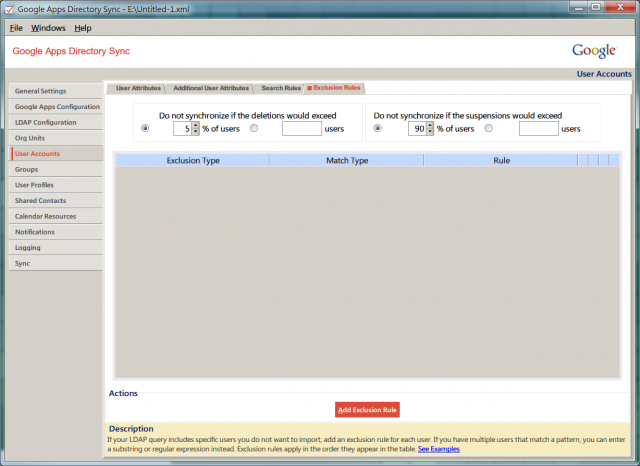Select User Accounts in the sidebar
Viewport: 640px width, 466px height.
click(56, 153)
